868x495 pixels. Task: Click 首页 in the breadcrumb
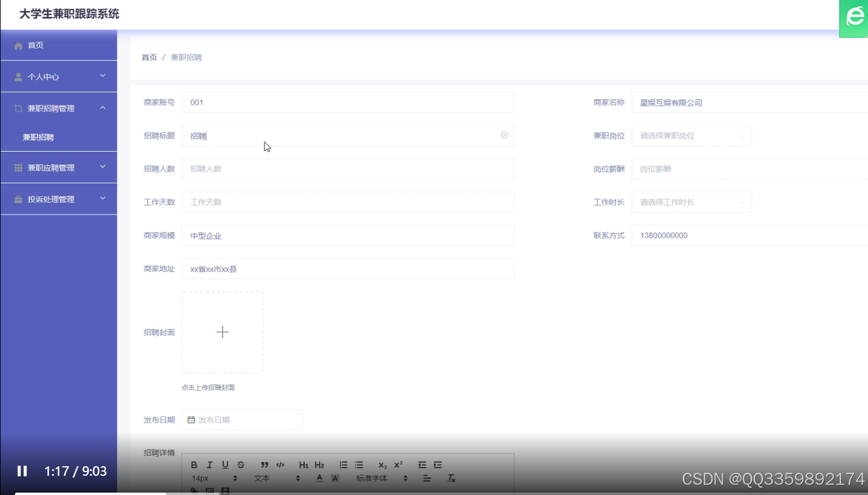(x=149, y=58)
